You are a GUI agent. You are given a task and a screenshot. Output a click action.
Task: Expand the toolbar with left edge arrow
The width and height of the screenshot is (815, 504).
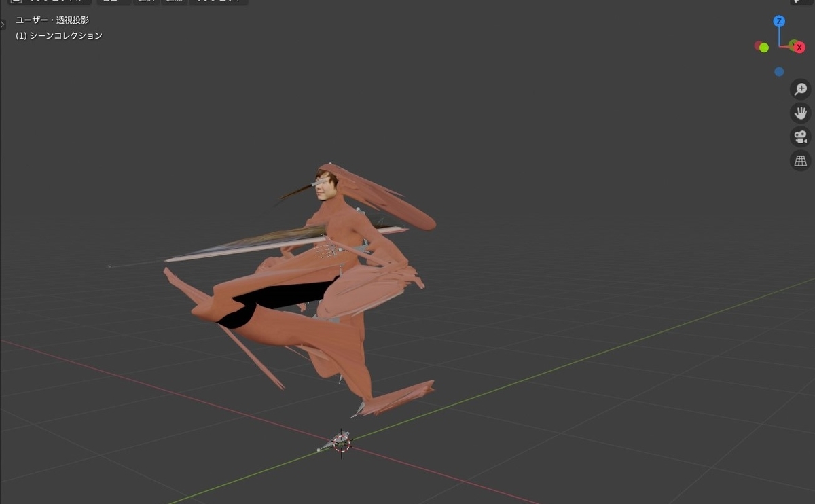(3, 24)
